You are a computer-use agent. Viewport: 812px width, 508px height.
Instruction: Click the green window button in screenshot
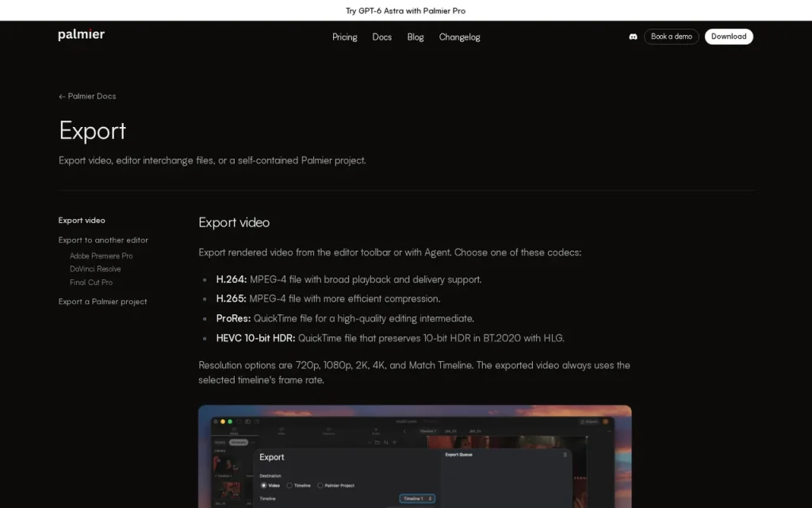click(x=230, y=421)
